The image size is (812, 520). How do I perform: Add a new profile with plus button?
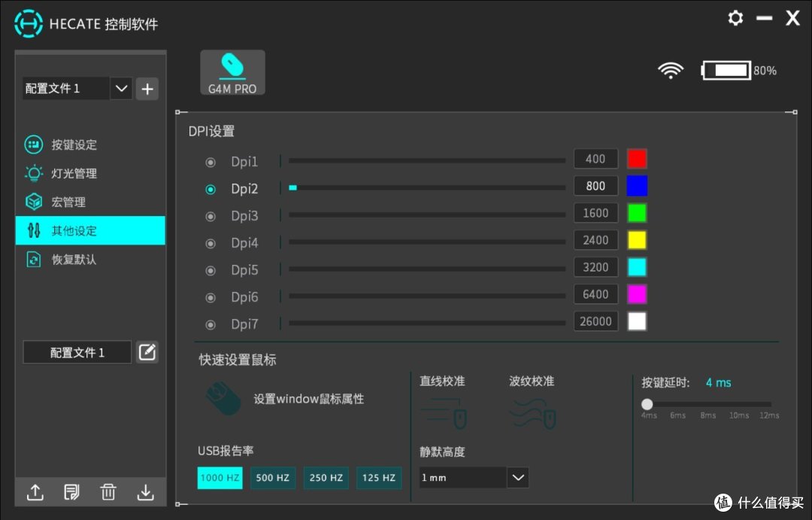(x=147, y=89)
